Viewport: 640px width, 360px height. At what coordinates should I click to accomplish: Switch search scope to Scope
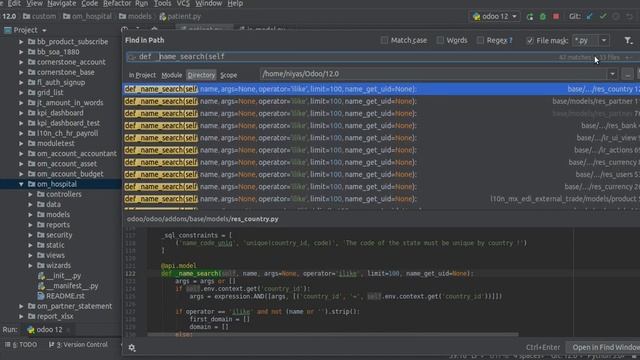[x=229, y=75]
